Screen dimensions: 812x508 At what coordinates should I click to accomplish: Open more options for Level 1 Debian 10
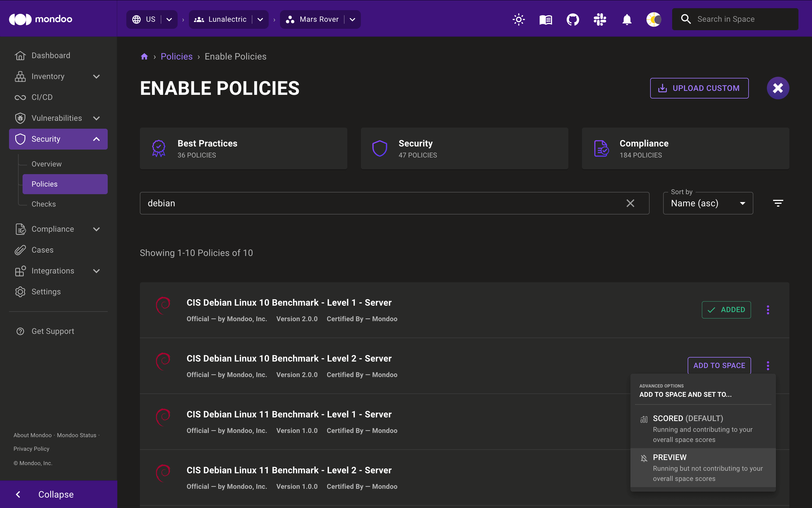(768, 310)
